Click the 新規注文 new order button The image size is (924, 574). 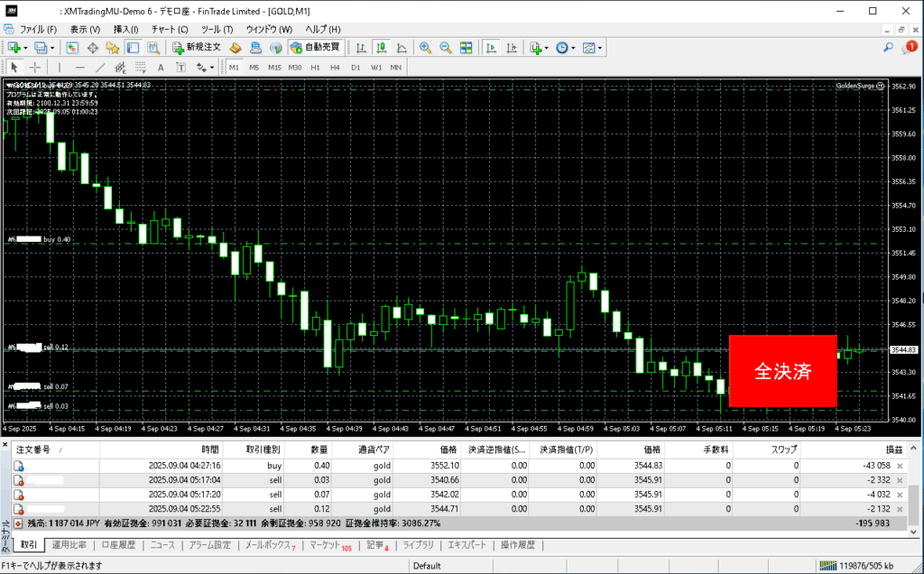click(197, 48)
